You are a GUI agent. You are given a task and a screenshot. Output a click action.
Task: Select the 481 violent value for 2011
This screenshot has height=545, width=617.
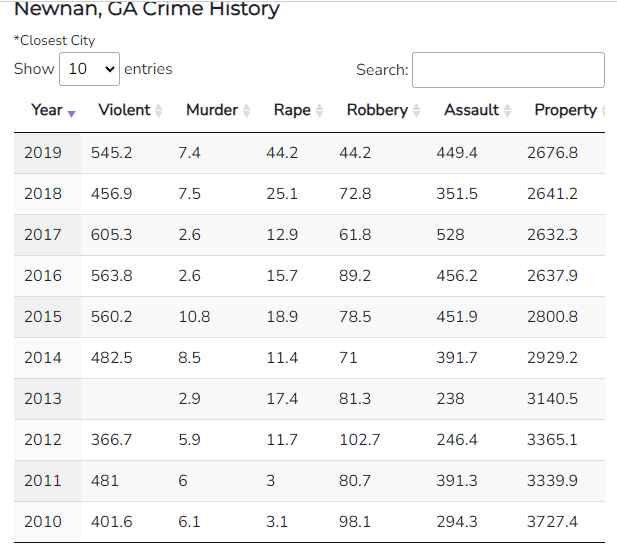point(105,481)
